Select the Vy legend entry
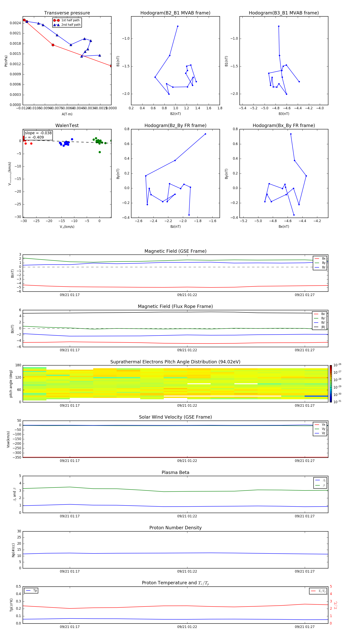 (x=320, y=429)
